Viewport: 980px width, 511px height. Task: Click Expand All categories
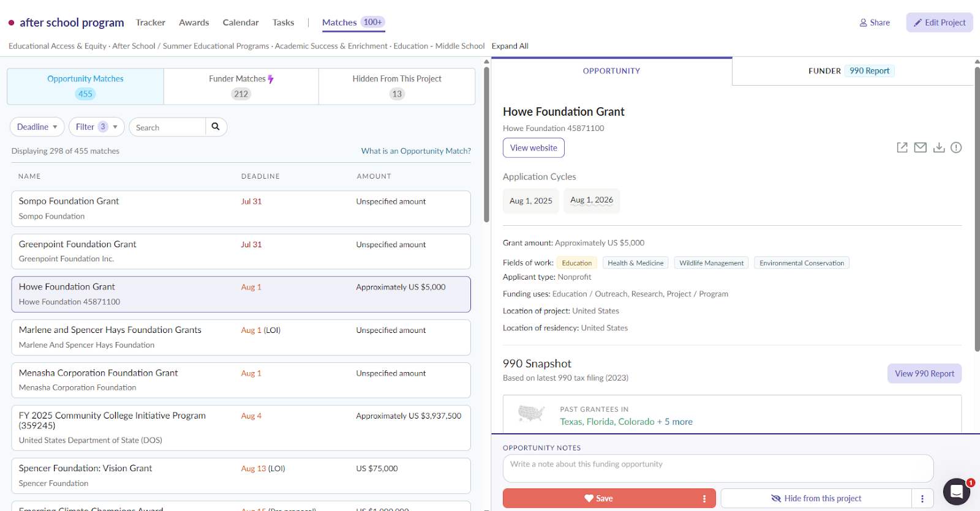(510, 46)
